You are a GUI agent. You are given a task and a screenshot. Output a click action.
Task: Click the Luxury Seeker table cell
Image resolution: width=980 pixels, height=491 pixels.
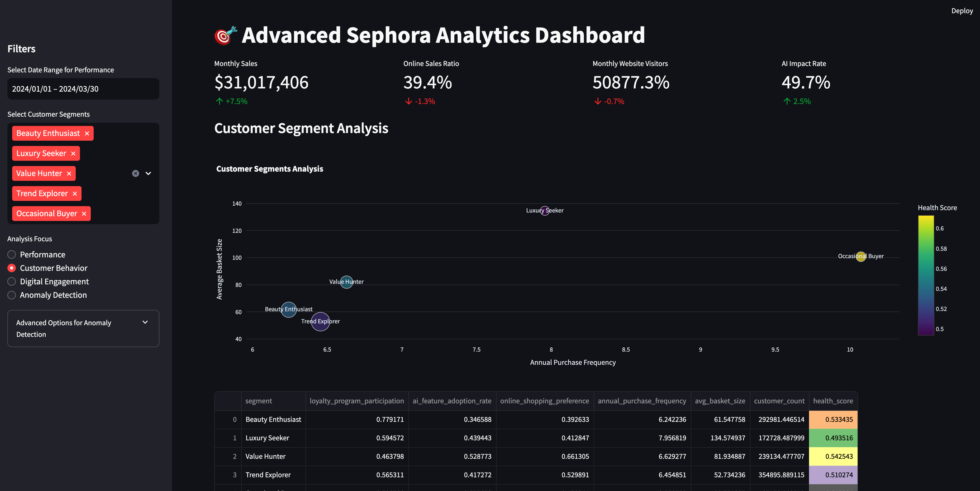tap(274, 438)
